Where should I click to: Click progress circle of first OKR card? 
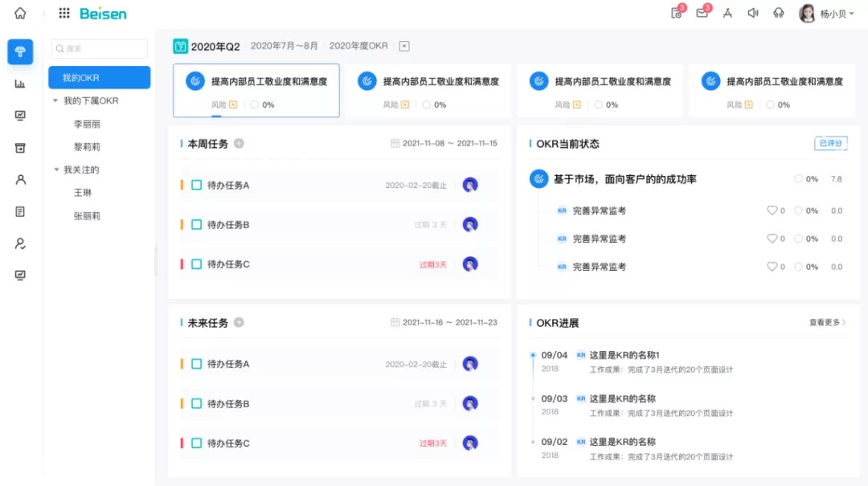pyautogui.click(x=255, y=104)
